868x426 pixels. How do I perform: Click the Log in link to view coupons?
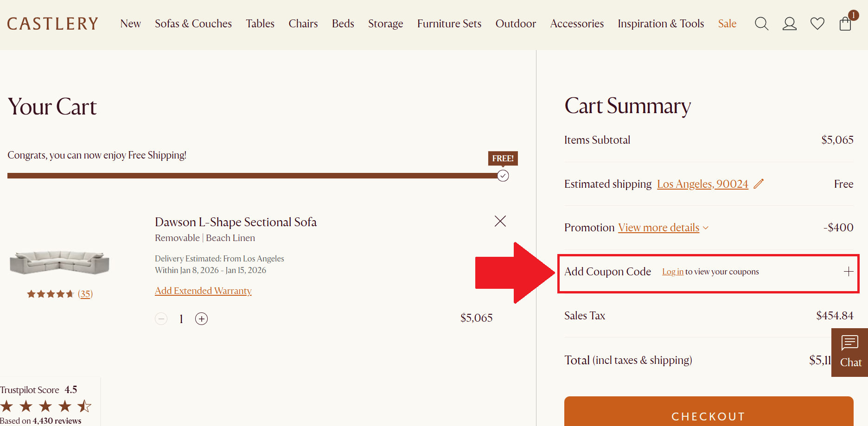672,272
